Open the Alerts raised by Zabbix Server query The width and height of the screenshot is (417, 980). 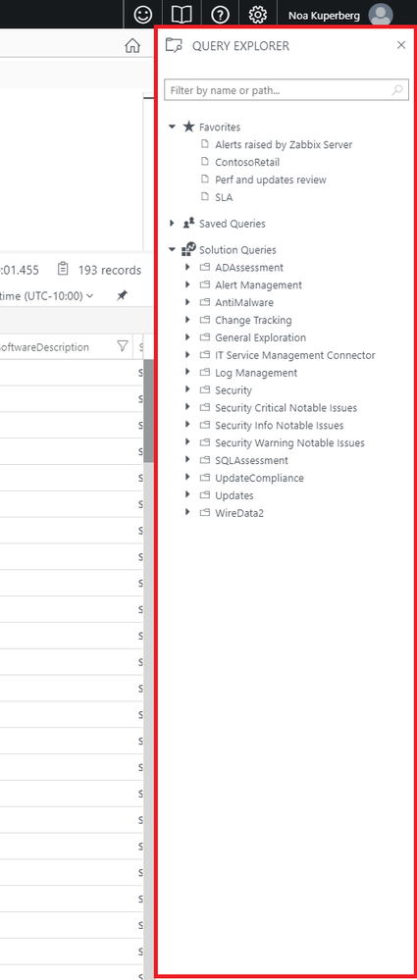click(284, 144)
